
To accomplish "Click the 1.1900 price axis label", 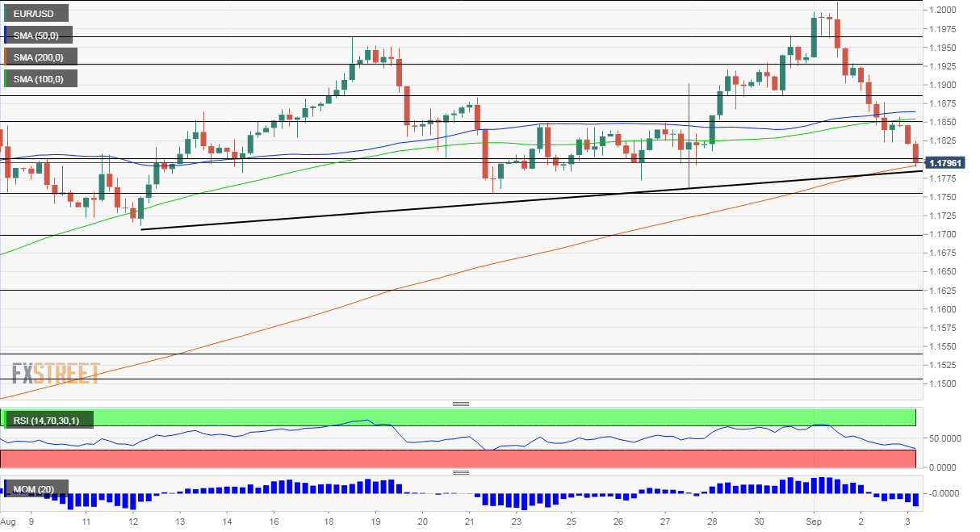I will coord(943,85).
